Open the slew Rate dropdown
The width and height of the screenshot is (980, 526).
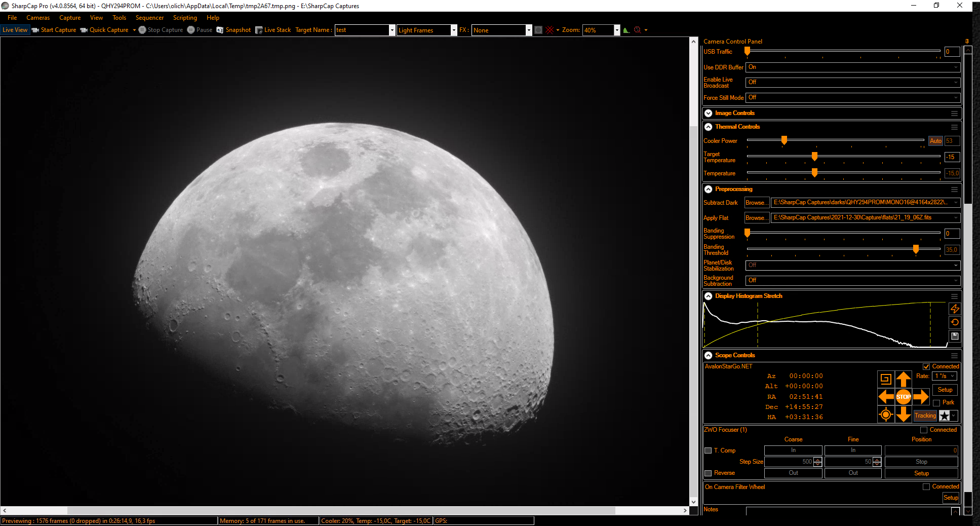tap(945, 376)
